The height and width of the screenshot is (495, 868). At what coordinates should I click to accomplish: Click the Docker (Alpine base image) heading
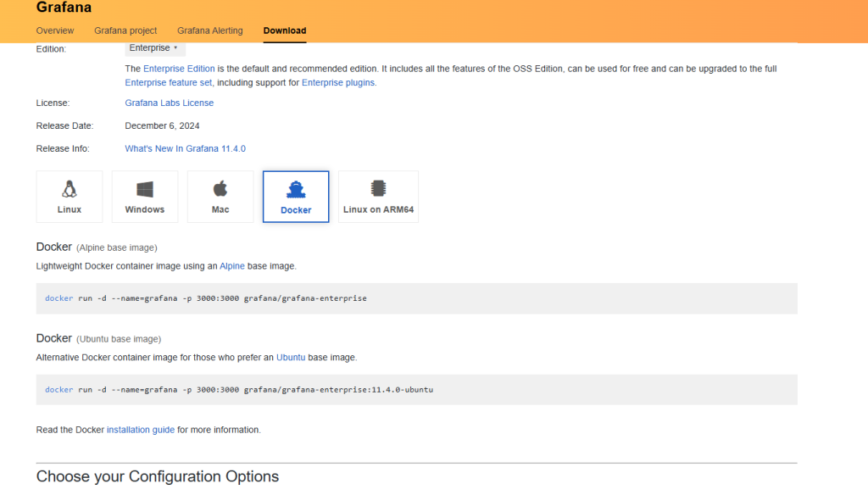[x=97, y=247]
